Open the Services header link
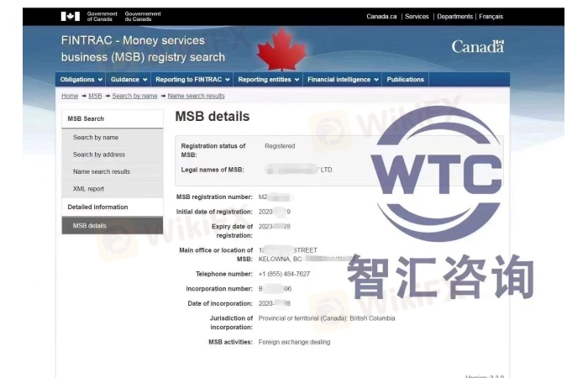Screen dimensions: 588x378 (417, 17)
